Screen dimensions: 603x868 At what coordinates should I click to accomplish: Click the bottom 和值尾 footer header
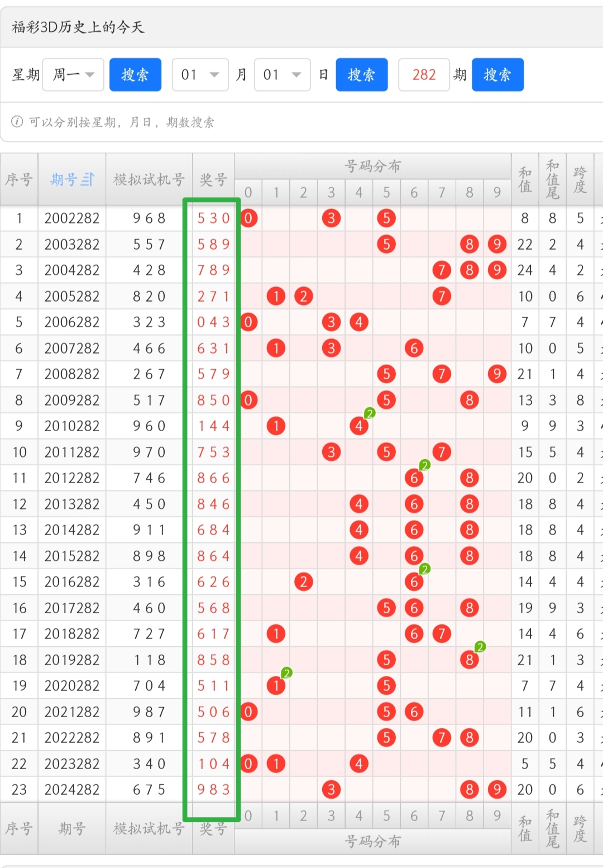click(552, 828)
